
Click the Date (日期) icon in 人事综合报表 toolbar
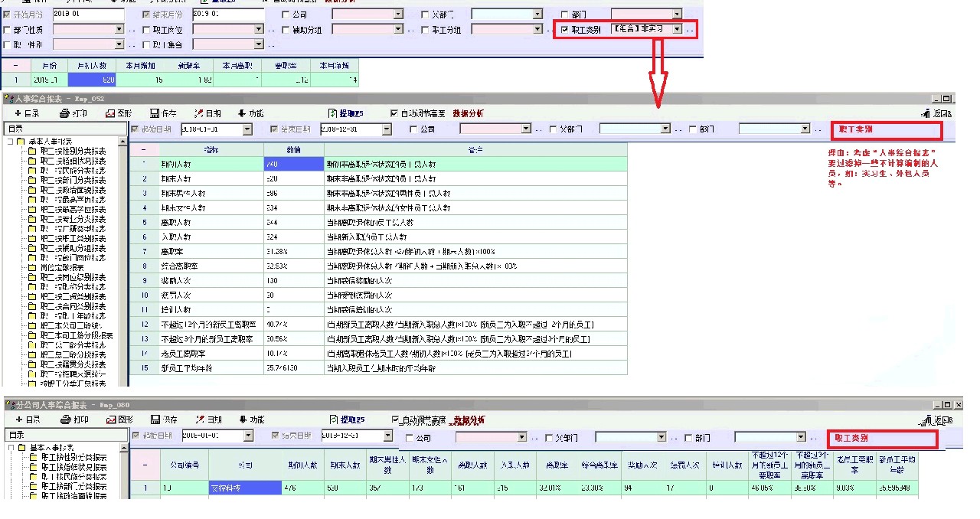tap(207, 113)
